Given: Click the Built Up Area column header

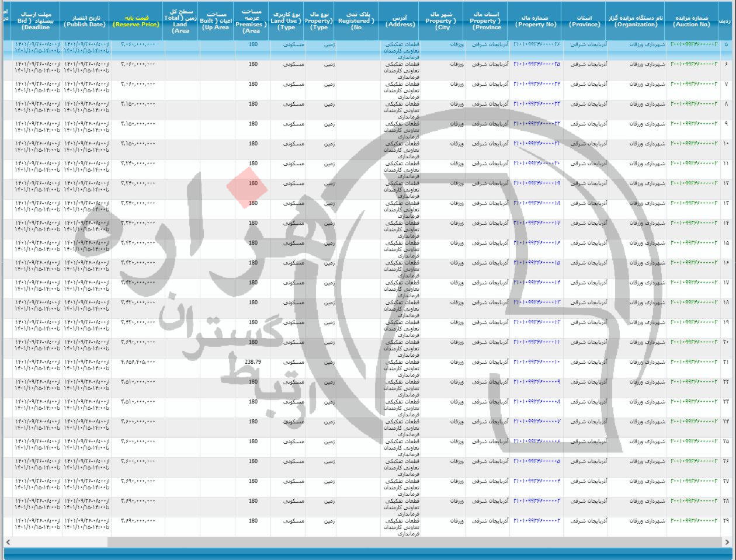Looking at the screenshot, I should coord(214,21).
